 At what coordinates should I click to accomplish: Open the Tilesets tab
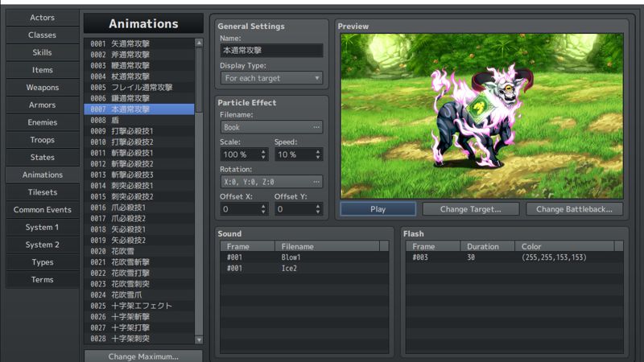43,192
